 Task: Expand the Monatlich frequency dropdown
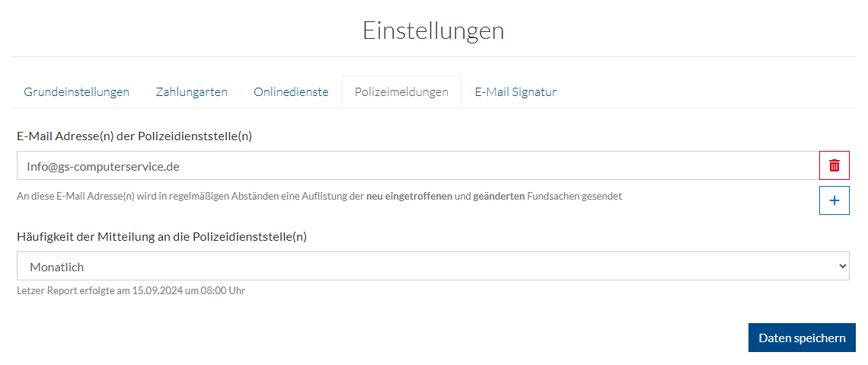tap(426, 266)
